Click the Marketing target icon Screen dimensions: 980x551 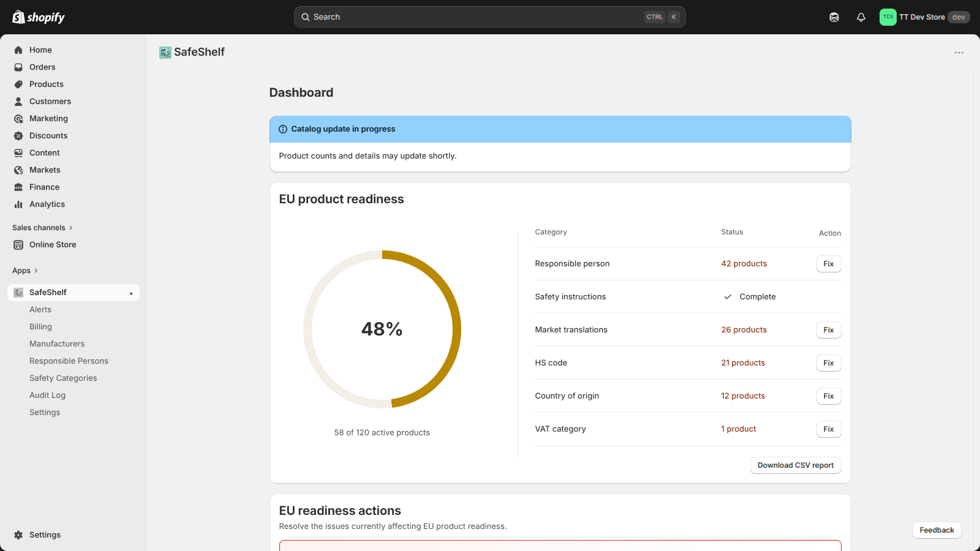click(x=18, y=119)
